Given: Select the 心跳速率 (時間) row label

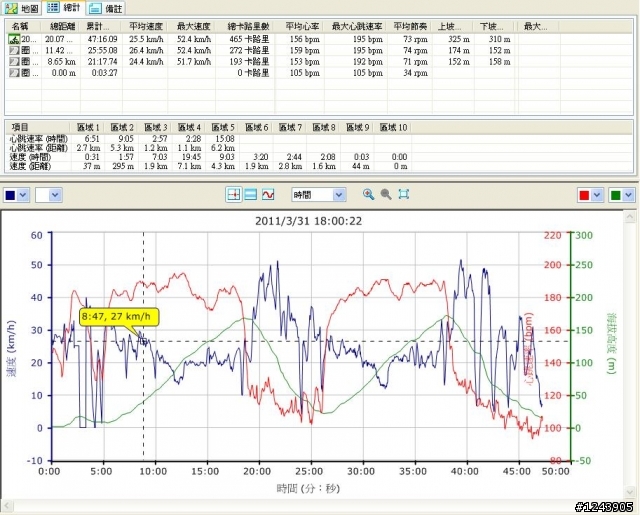Looking at the screenshot, I should [x=38, y=139].
